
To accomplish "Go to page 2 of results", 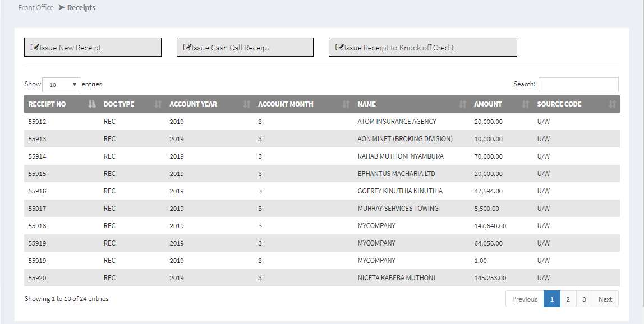I will pyautogui.click(x=568, y=299).
